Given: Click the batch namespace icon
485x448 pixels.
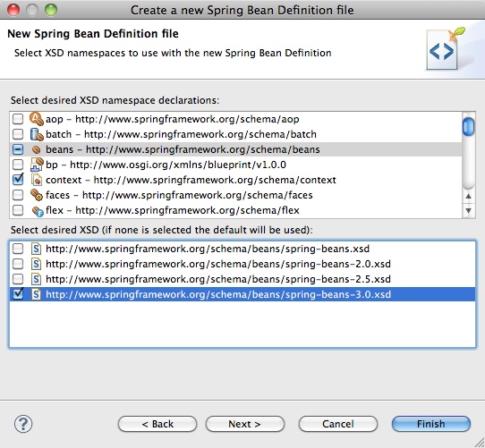Looking at the screenshot, I should click(37, 134).
